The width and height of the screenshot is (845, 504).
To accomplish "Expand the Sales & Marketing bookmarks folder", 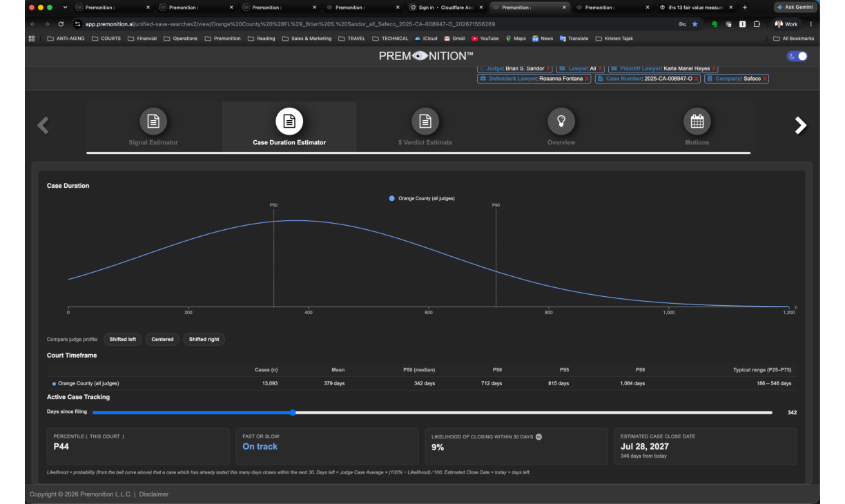I will 307,39.
